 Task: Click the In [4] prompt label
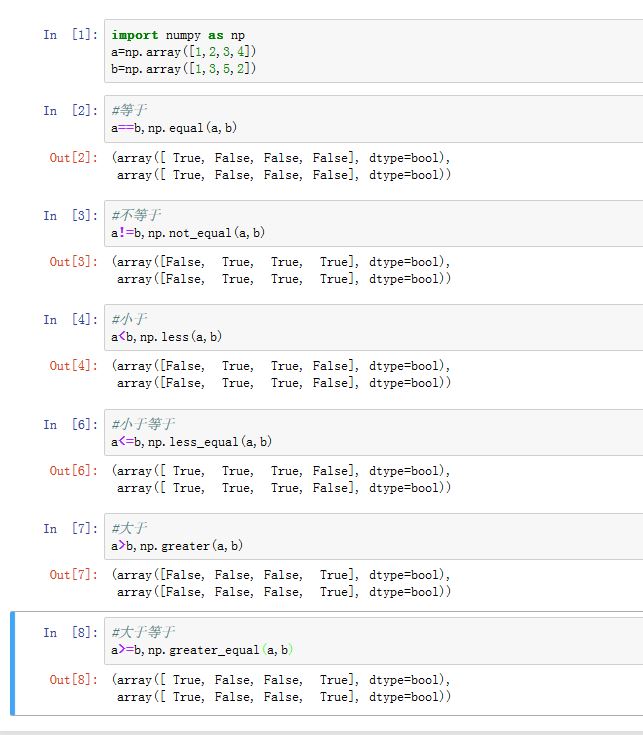point(70,320)
